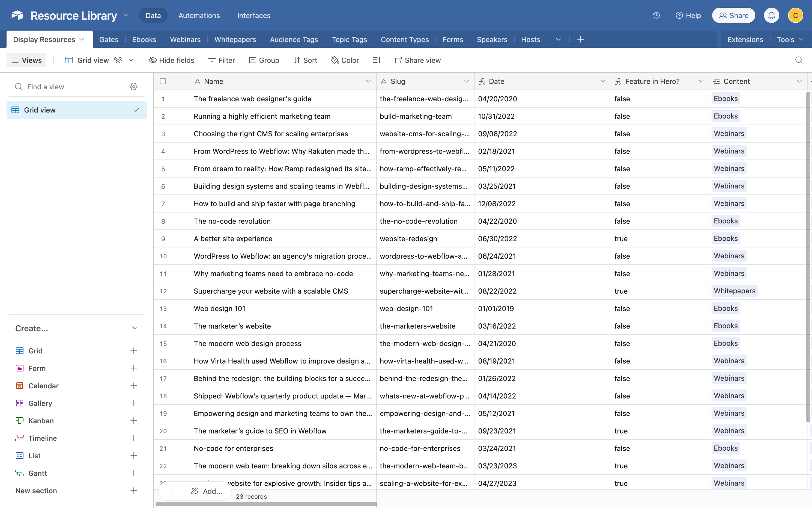Viewport: 812px width, 508px height.
Task: Click 'Web design 101' name cell
Action: coord(265,308)
